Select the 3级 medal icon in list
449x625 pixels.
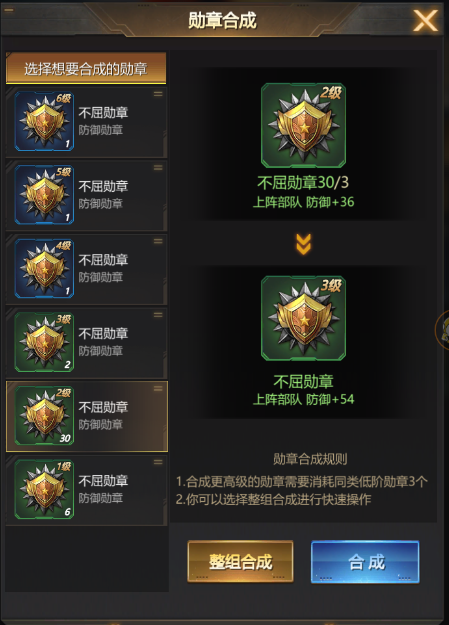(x=44, y=342)
